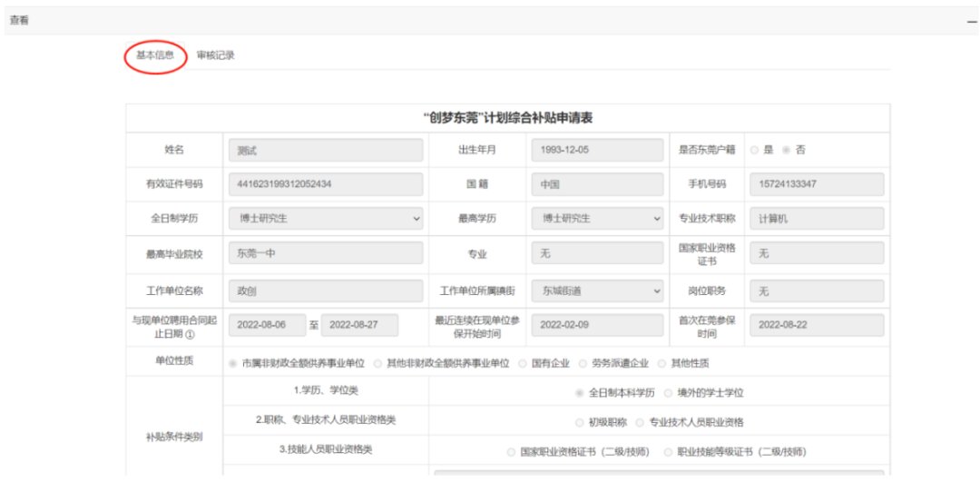The image size is (980, 483).
Task: Click the info icon beside 与现单位聘用合同起止日期
Action: [x=190, y=335]
